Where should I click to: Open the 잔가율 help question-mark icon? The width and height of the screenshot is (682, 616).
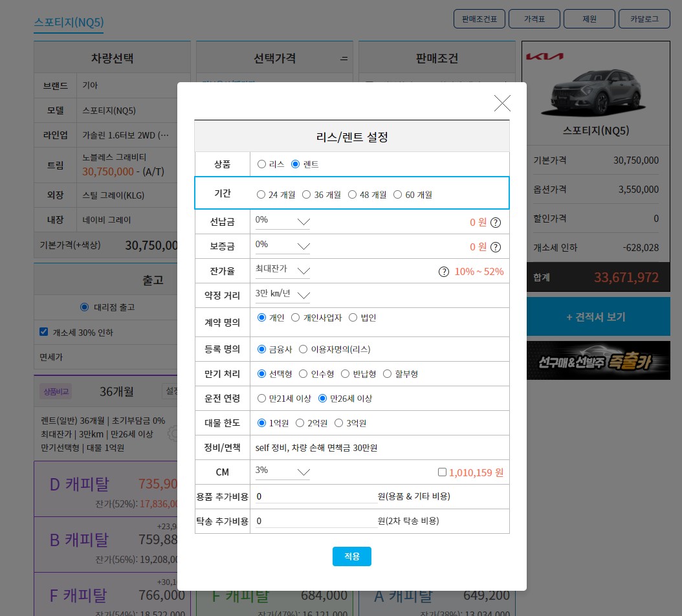click(444, 272)
